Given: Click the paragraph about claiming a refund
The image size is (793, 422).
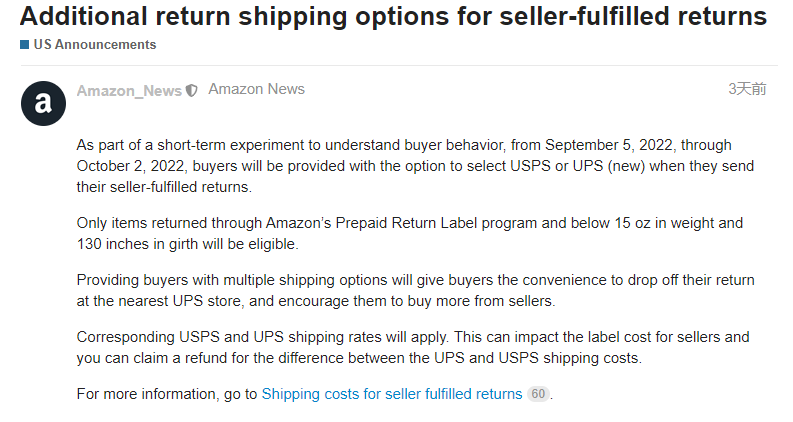Looking at the screenshot, I should [413, 348].
